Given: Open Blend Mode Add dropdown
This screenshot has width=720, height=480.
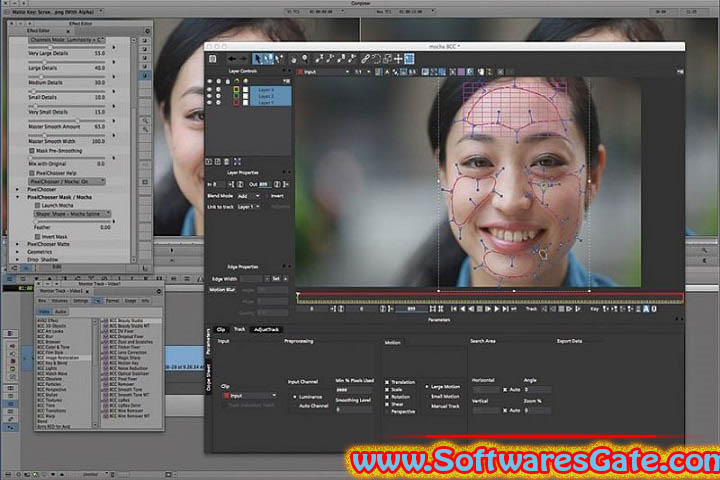Looking at the screenshot, I should (x=249, y=196).
